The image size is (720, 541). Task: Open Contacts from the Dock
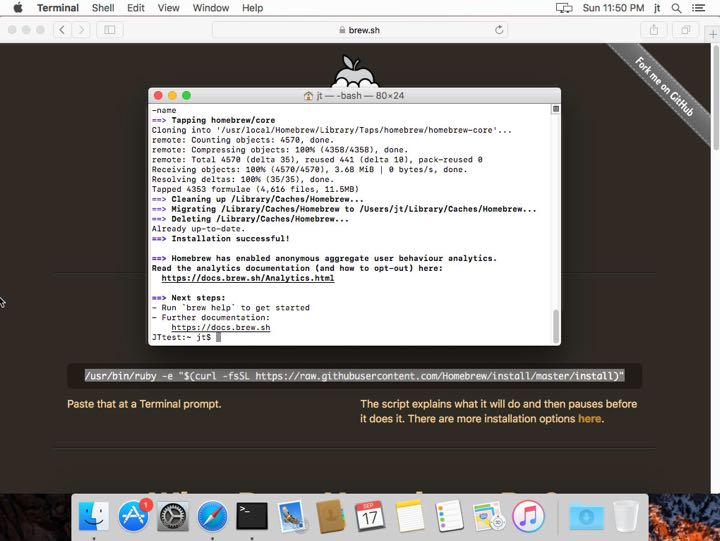pos(331,517)
